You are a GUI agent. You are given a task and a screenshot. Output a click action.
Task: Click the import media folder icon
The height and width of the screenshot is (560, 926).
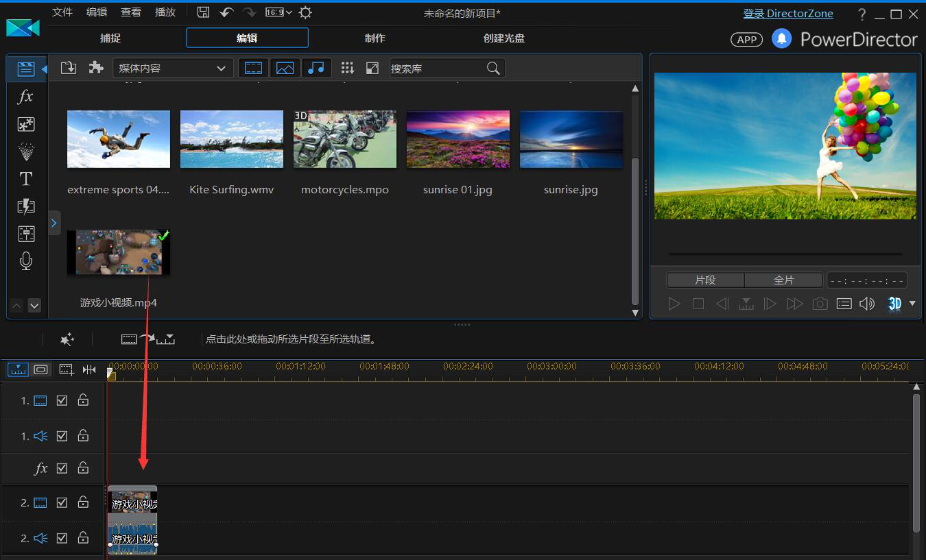coord(69,68)
